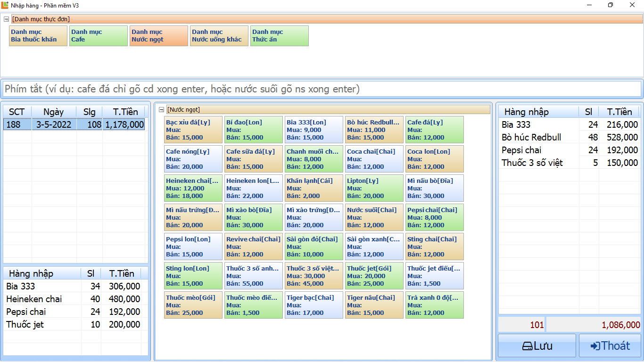Select the Heineken chai tile

pyautogui.click(x=193, y=188)
